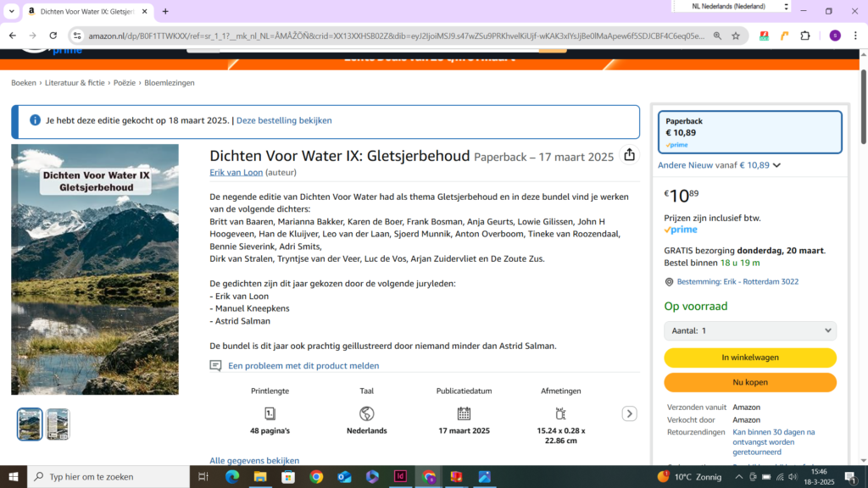Open the 30 dagen return policy link
Viewport: 868px width, 488px height.
773,442
